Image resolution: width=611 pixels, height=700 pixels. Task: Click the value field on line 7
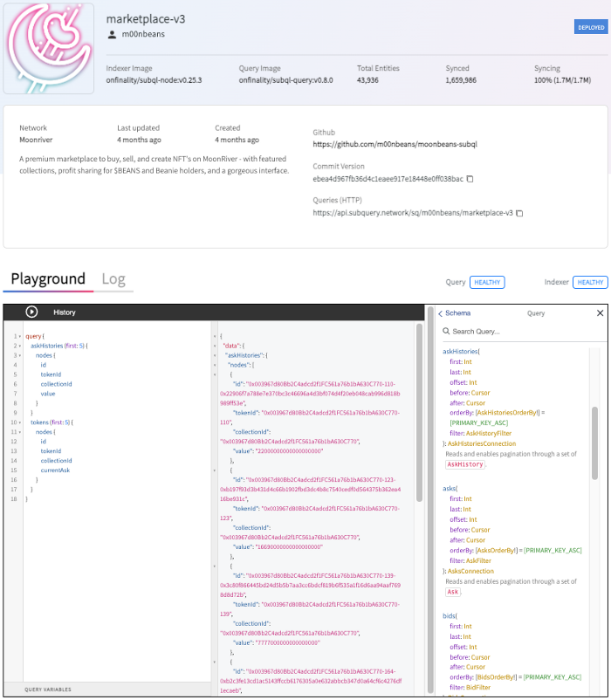pos(48,394)
